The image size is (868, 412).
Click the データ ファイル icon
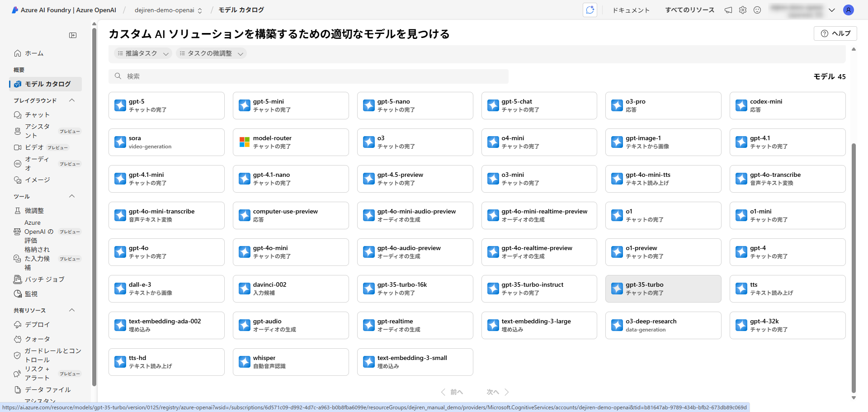click(18, 390)
